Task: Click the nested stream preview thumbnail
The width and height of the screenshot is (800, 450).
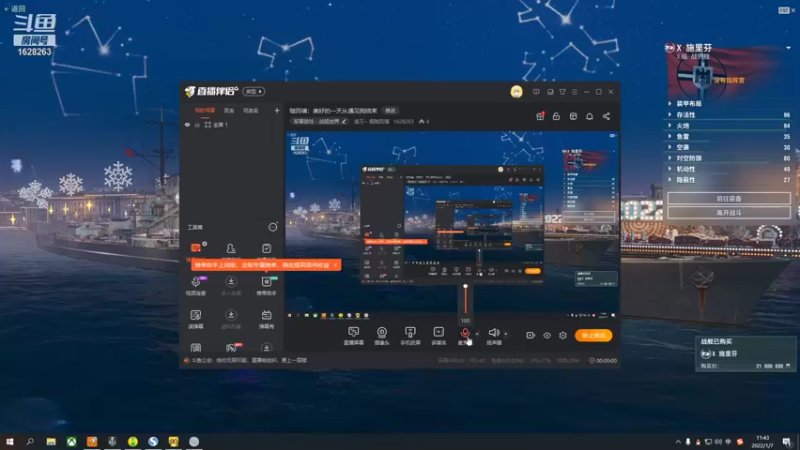Action: (452, 224)
